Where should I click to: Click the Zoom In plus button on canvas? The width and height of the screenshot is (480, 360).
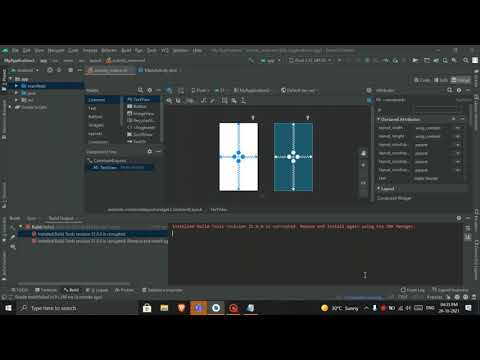pyautogui.click(x=364, y=165)
